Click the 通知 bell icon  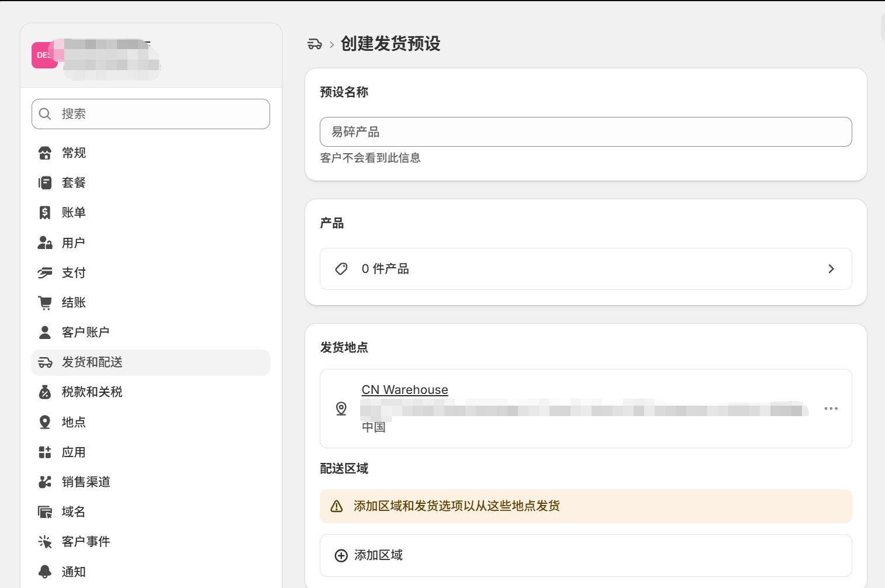point(45,572)
